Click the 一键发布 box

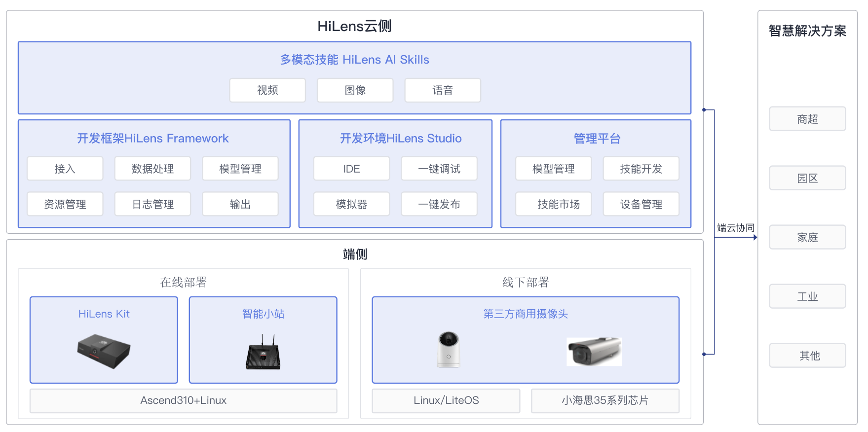439,204
